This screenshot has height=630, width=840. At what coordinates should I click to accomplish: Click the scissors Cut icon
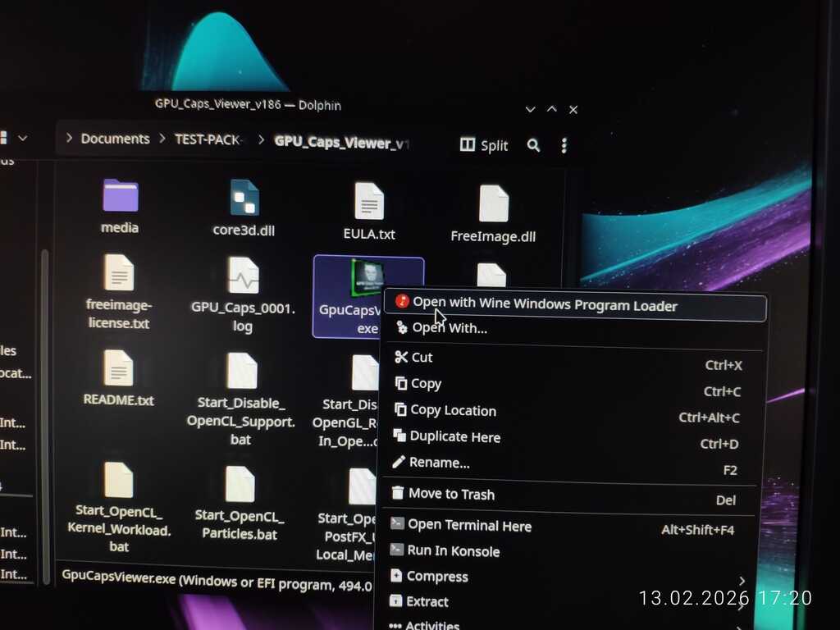point(400,357)
